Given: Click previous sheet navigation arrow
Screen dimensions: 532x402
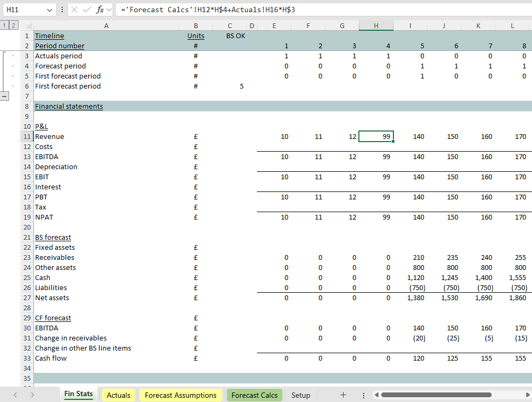Looking at the screenshot, I should point(15,395).
